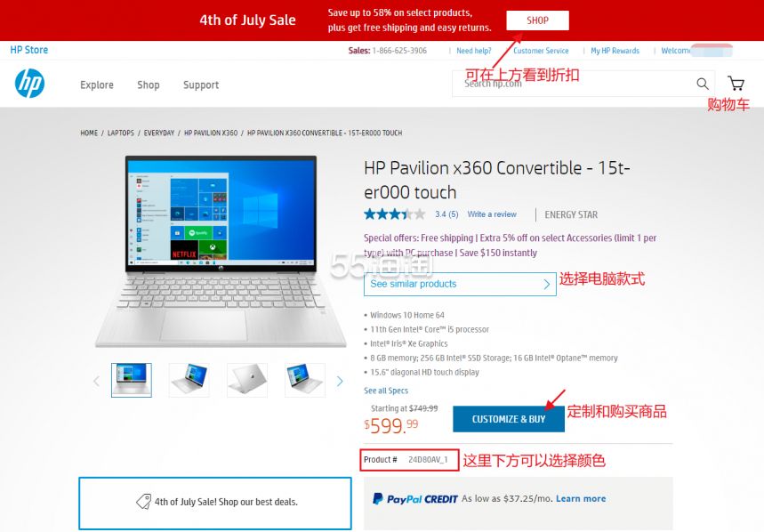Screen dimensions: 764x532
Task: Open the Support menu
Action: 201,85
